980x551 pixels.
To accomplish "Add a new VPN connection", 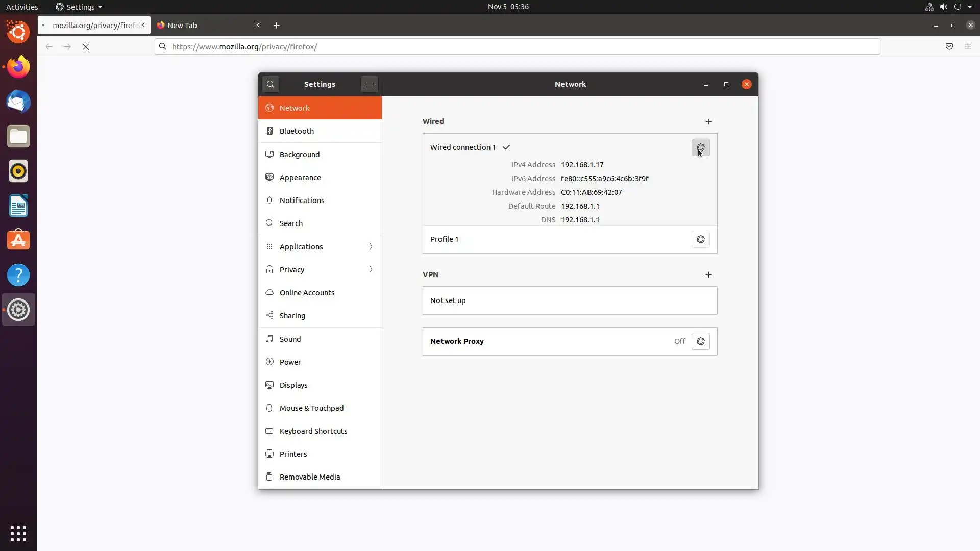I will pos(708,274).
